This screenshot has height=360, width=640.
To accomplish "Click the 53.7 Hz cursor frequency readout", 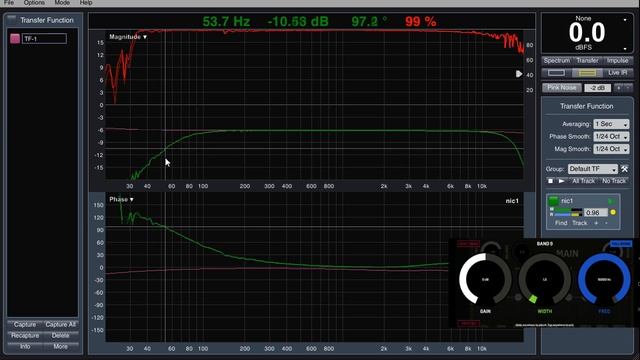I will pos(226,22).
